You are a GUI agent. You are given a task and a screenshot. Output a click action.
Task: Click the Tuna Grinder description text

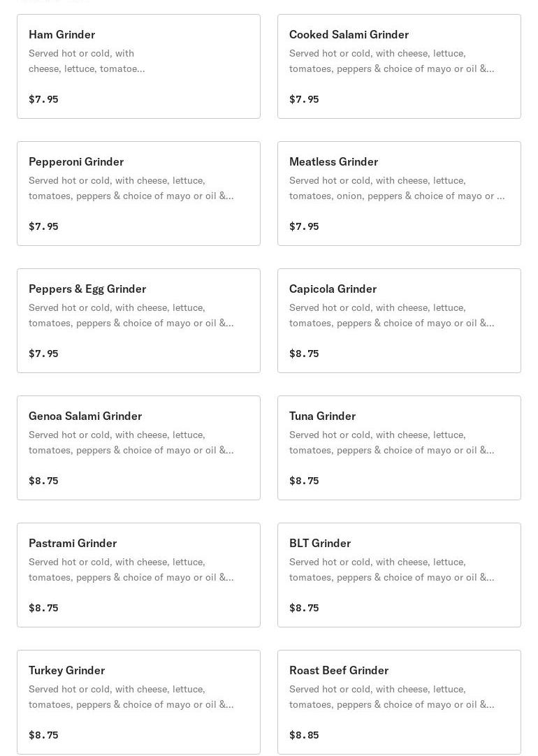391,442
